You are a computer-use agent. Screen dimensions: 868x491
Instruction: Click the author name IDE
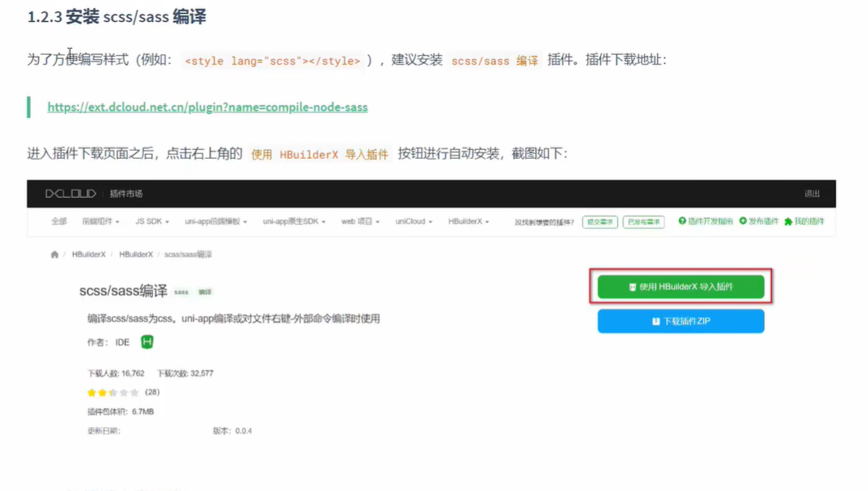click(x=122, y=343)
